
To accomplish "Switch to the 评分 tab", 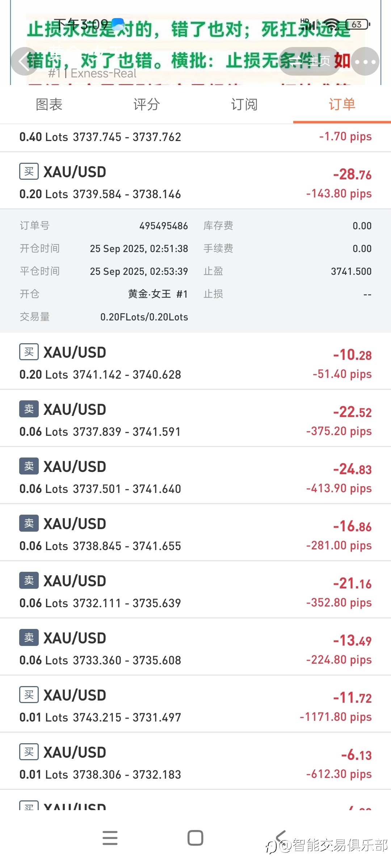I will pyautogui.click(x=147, y=105).
